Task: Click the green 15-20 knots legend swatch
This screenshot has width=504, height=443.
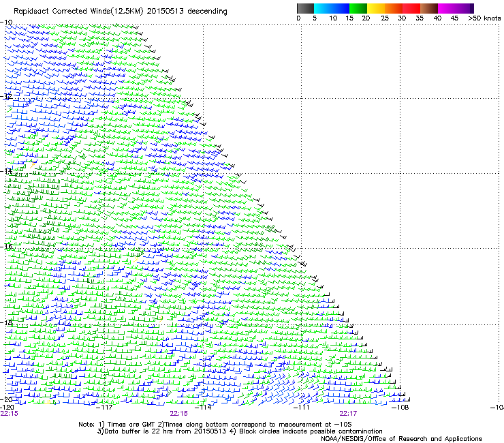Action: coord(358,8)
